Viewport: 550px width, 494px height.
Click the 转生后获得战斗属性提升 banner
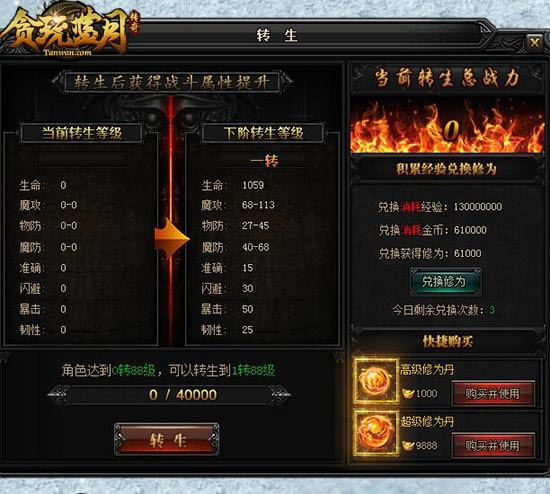pos(172,82)
